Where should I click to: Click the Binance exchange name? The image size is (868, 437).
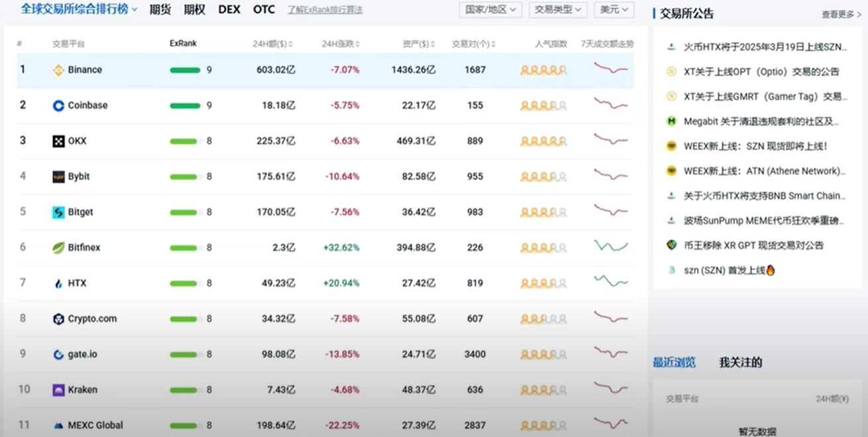click(85, 70)
